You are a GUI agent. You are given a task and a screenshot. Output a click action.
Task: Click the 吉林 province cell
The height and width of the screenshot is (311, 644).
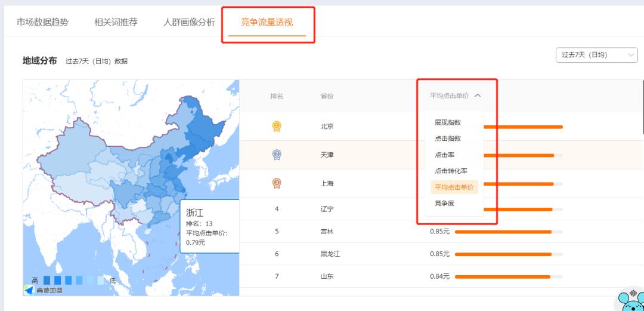click(x=327, y=232)
